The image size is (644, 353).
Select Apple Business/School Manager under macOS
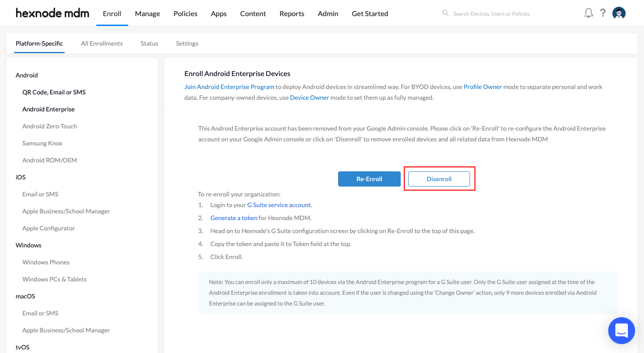[x=66, y=330]
